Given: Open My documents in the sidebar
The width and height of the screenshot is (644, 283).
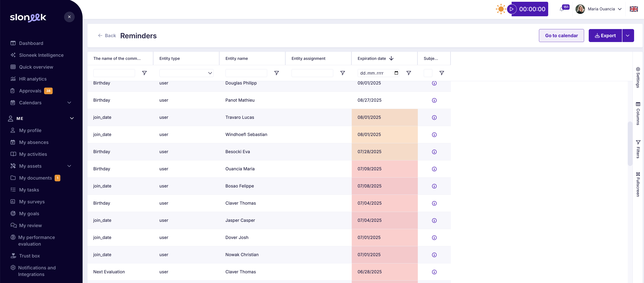Looking at the screenshot, I should pos(35,178).
